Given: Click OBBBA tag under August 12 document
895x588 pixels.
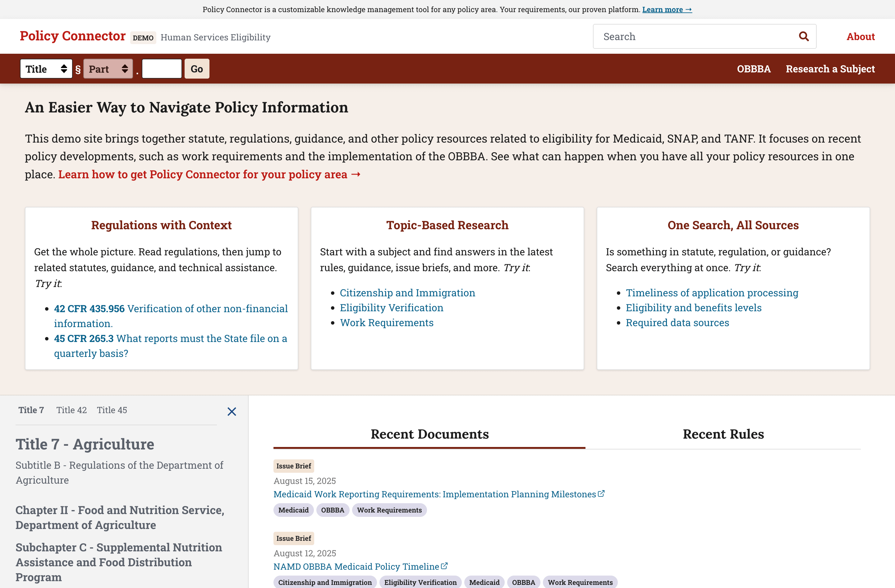Looking at the screenshot, I should tap(523, 582).
